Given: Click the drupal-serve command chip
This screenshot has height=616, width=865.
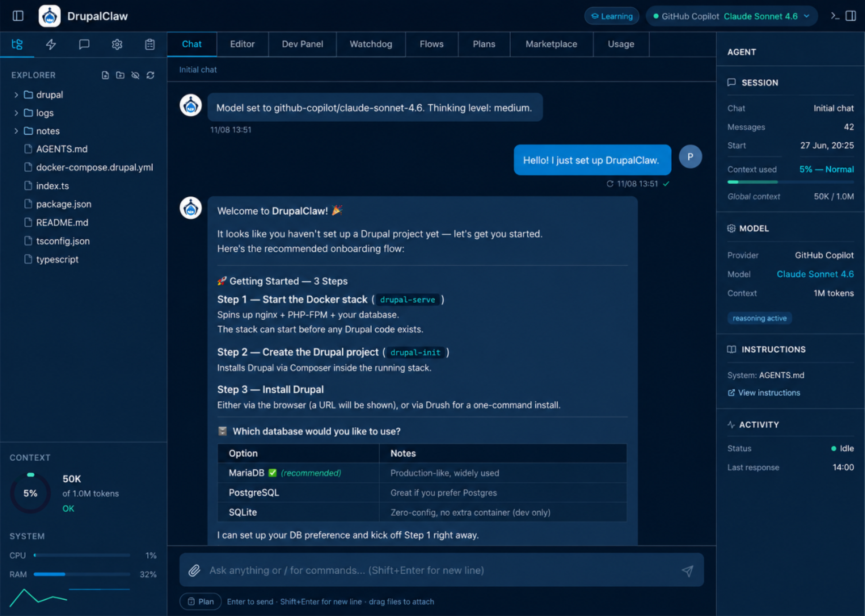Looking at the screenshot, I should (x=407, y=299).
